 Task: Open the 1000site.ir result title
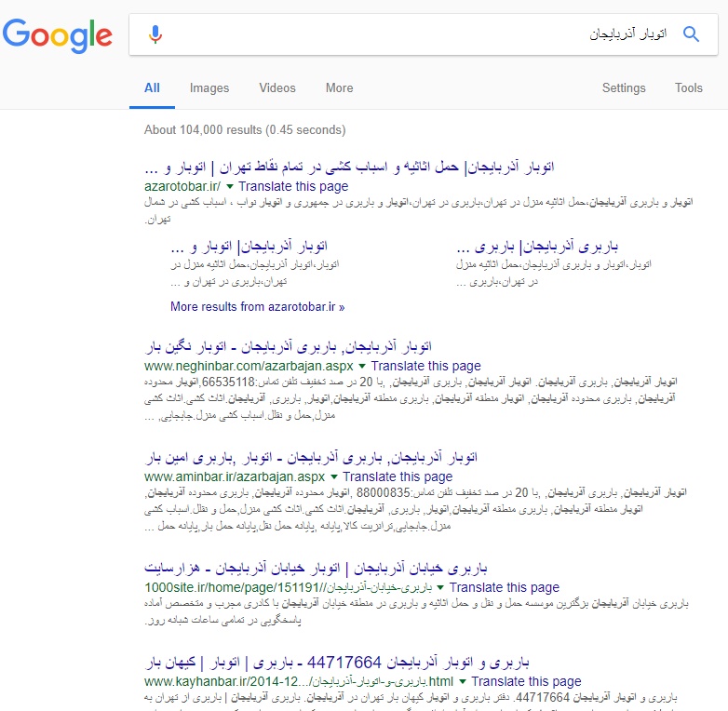point(316,569)
